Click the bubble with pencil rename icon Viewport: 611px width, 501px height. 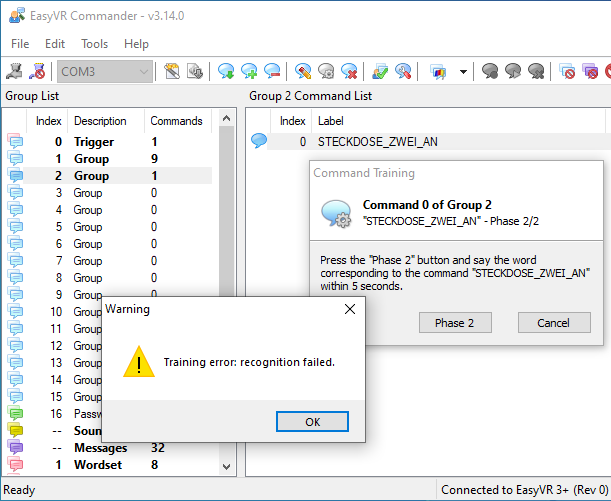coord(304,71)
